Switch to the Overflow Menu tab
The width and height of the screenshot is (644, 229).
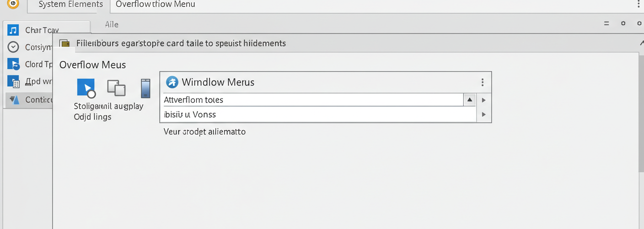(x=156, y=5)
